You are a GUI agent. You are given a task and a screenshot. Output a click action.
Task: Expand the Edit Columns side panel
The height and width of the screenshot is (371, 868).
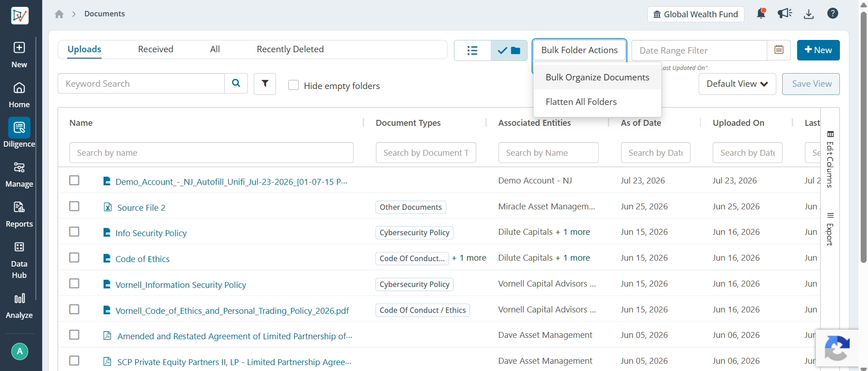[x=830, y=159]
